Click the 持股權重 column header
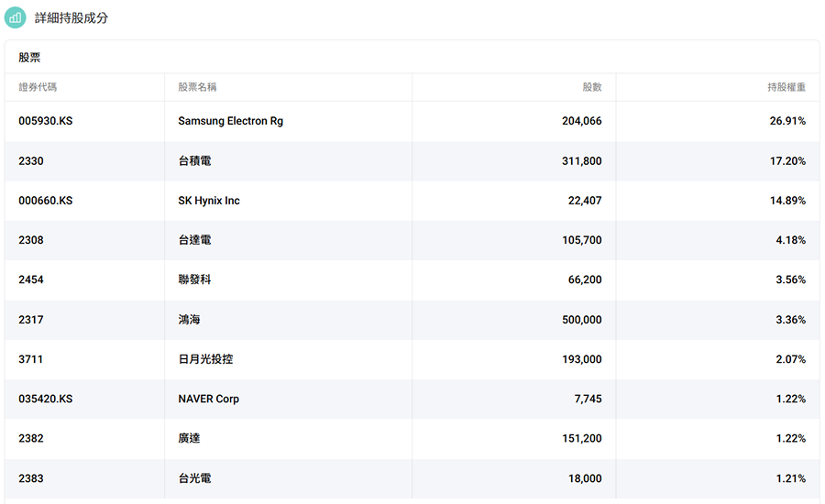The width and height of the screenshot is (825, 504). (786, 87)
